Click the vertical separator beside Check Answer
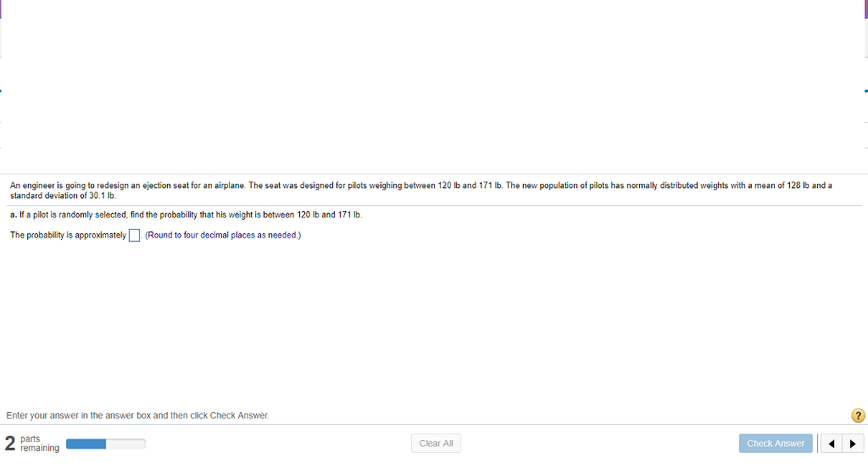The height and width of the screenshot is (463, 868). [x=819, y=443]
